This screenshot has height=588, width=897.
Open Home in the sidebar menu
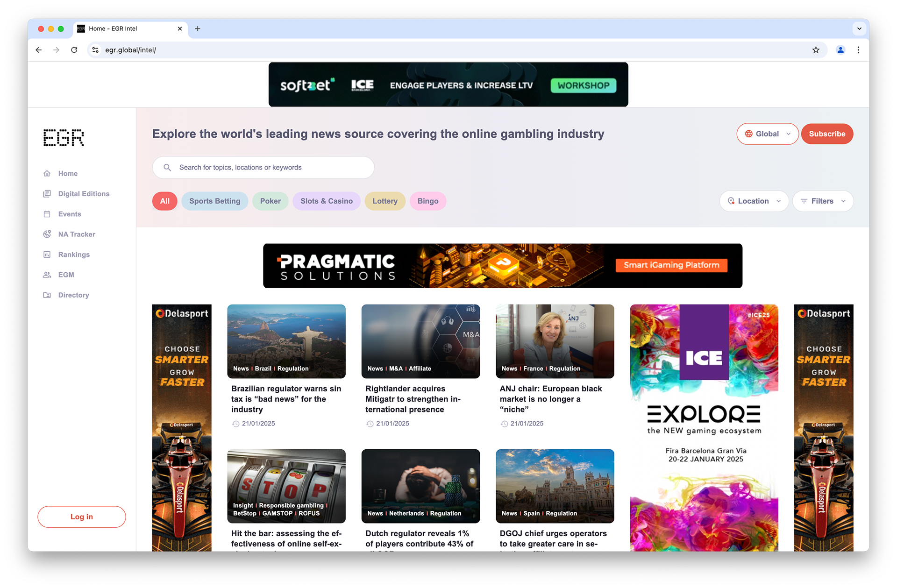click(x=68, y=173)
